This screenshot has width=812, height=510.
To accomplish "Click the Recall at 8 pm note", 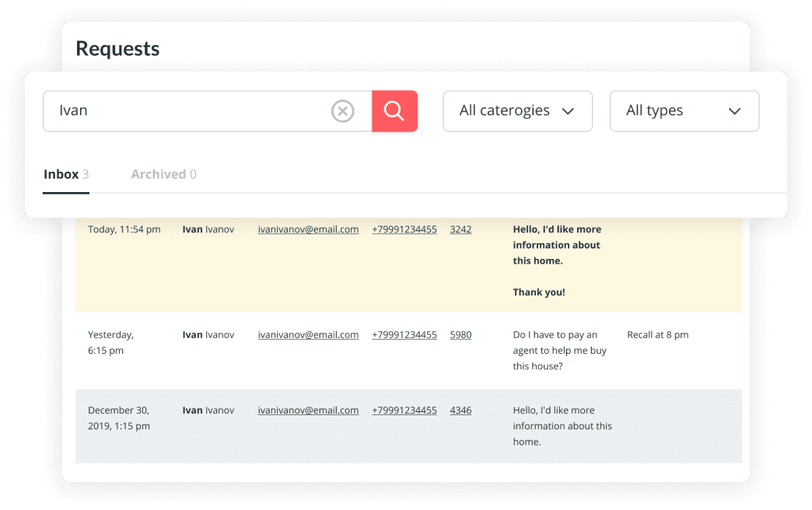I will pos(657,335).
